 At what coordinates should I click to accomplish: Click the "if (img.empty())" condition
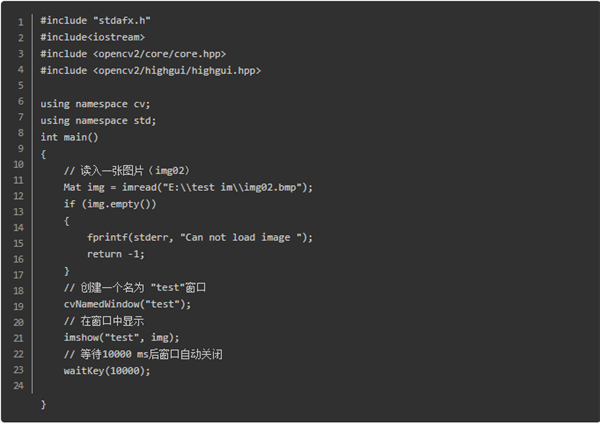point(111,204)
